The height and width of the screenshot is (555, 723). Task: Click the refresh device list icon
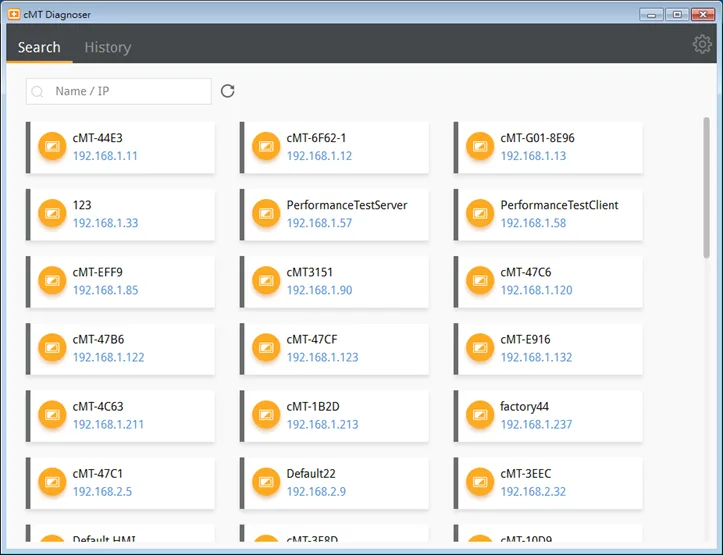pyautogui.click(x=227, y=91)
